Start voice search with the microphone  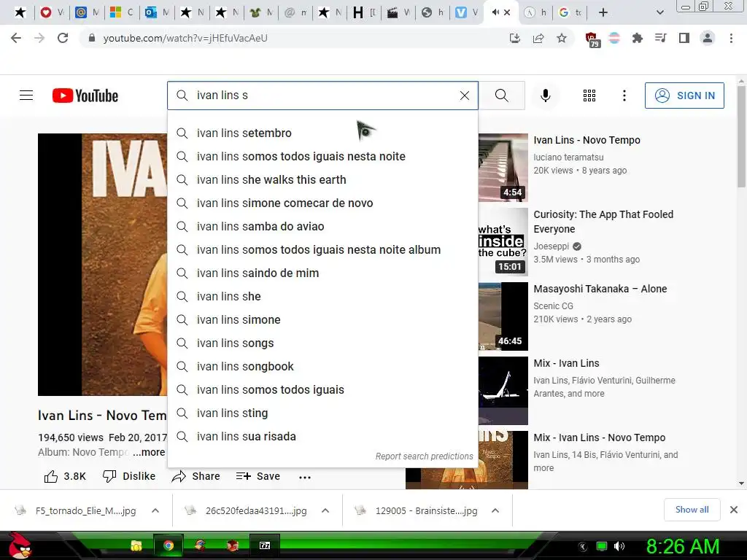(x=546, y=96)
